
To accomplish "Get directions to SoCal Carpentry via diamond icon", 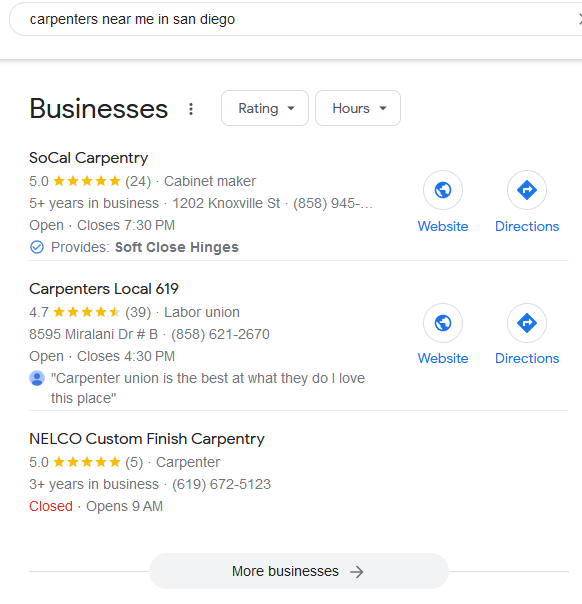I will tap(527, 190).
